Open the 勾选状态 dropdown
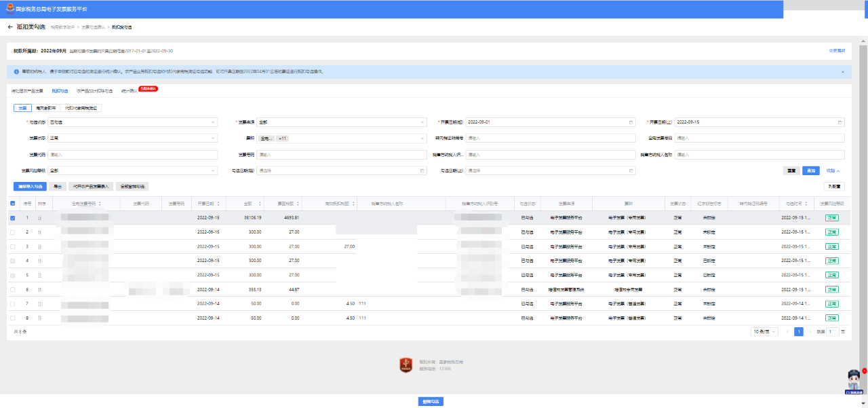This screenshot has height=408, width=868. coord(132,122)
